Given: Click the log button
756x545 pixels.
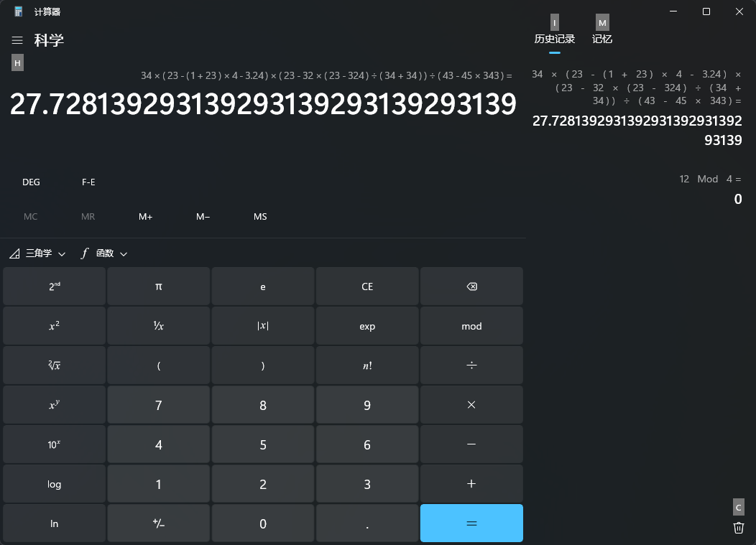Looking at the screenshot, I should tap(54, 484).
